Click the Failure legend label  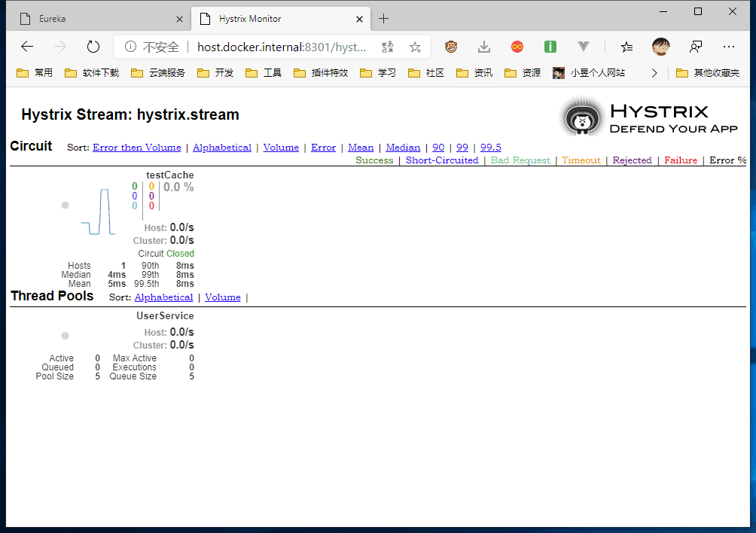[680, 160]
